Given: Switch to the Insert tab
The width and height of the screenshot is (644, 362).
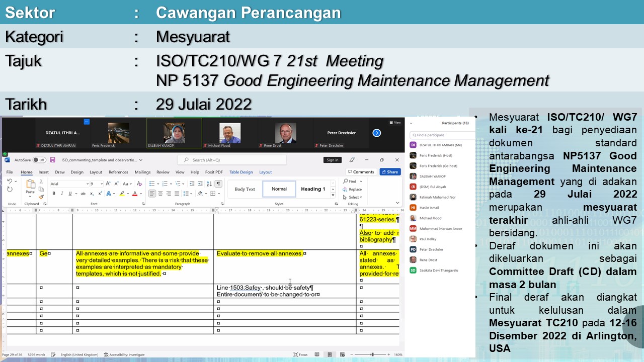Looking at the screenshot, I should tap(44, 172).
